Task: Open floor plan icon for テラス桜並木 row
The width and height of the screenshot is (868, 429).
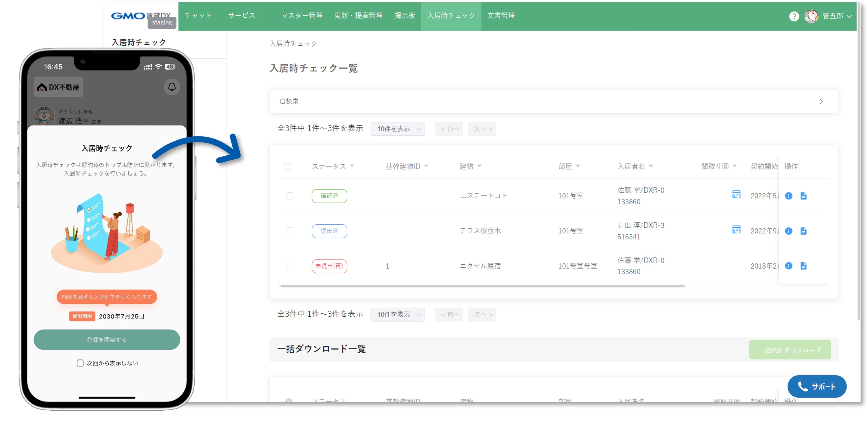Action: (736, 230)
